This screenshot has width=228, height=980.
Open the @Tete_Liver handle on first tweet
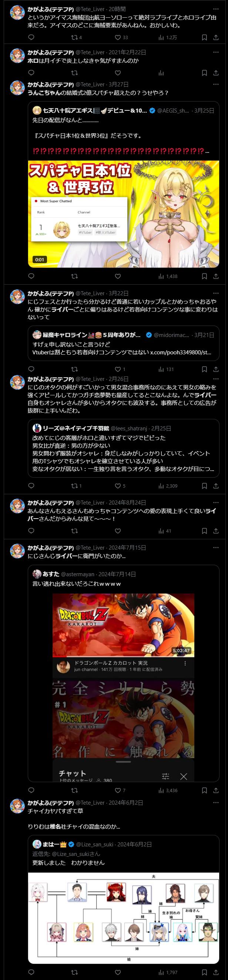90,9
